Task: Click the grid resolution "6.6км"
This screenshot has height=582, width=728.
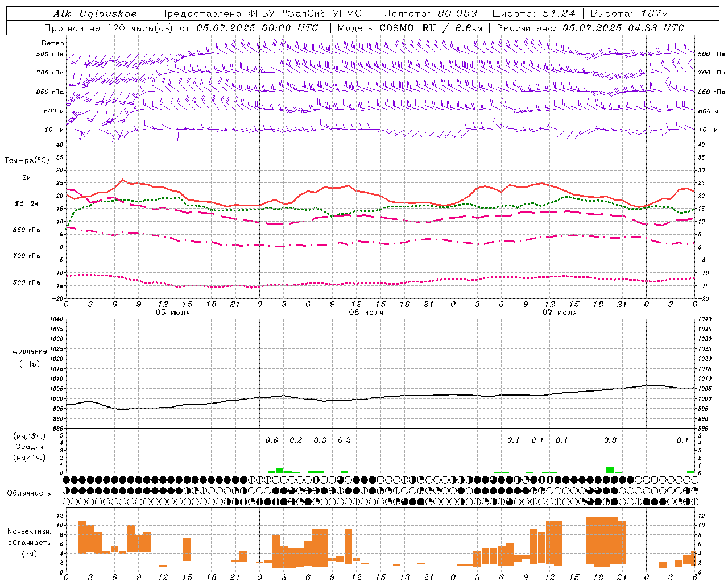Action: coord(469,28)
